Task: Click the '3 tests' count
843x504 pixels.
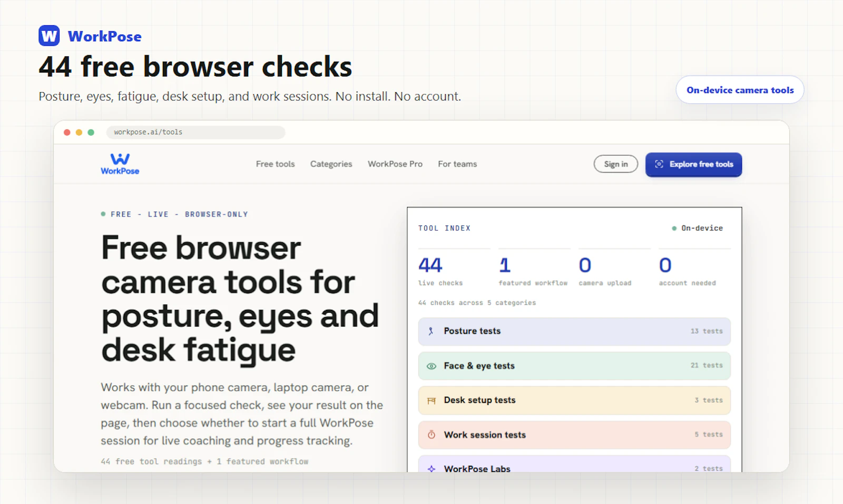Action: point(709,400)
